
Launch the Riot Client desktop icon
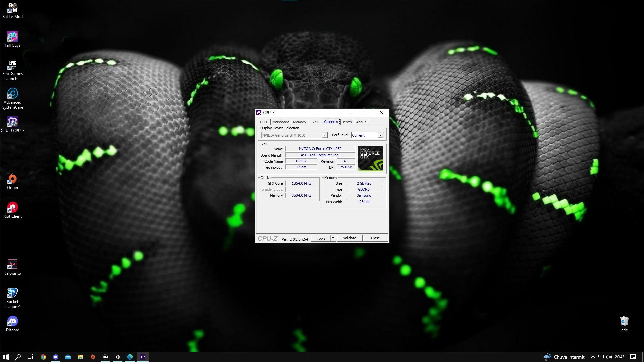12,210
